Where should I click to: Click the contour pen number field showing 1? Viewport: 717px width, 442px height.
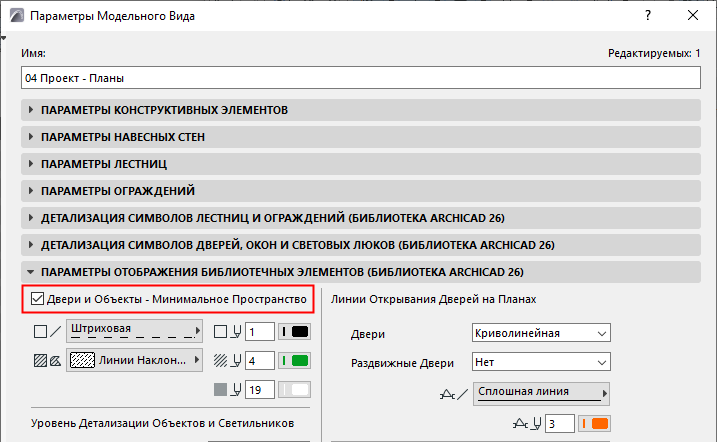[x=260, y=332]
